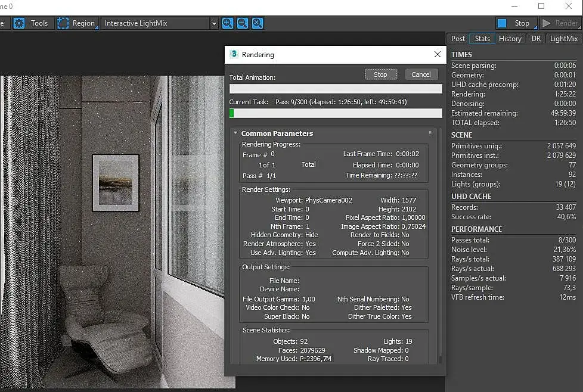Zoom out with magnifier minus icon

coord(243,23)
